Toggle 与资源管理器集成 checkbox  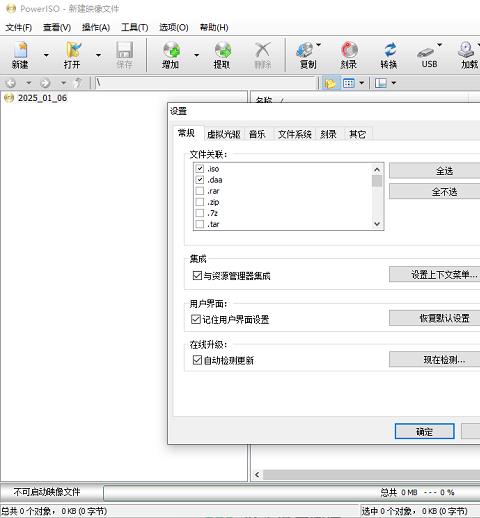[197, 275]
